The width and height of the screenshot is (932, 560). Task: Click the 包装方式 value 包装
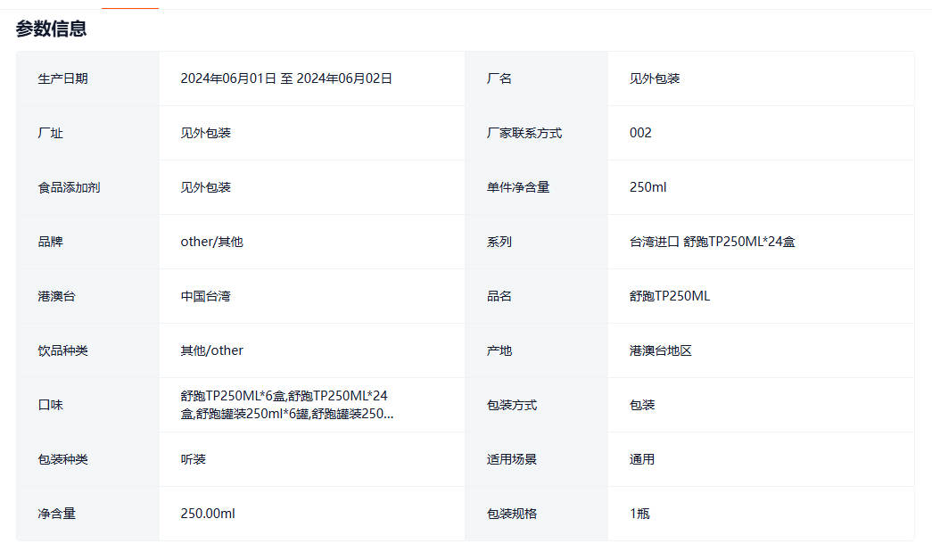pyautogui.click(x=642, y=405)
